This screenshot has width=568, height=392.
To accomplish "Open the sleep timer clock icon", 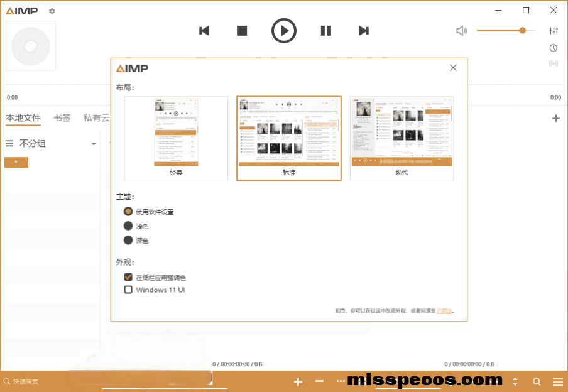I will click(554, 48).
